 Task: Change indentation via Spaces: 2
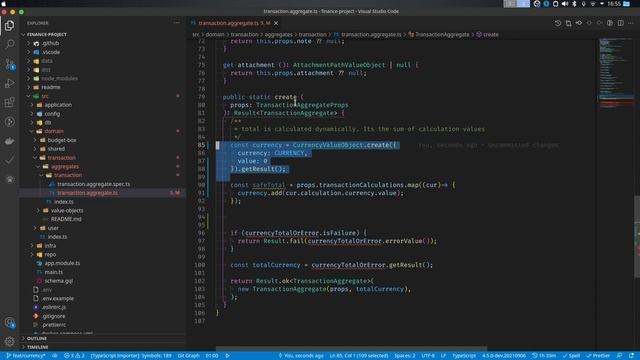404,356
